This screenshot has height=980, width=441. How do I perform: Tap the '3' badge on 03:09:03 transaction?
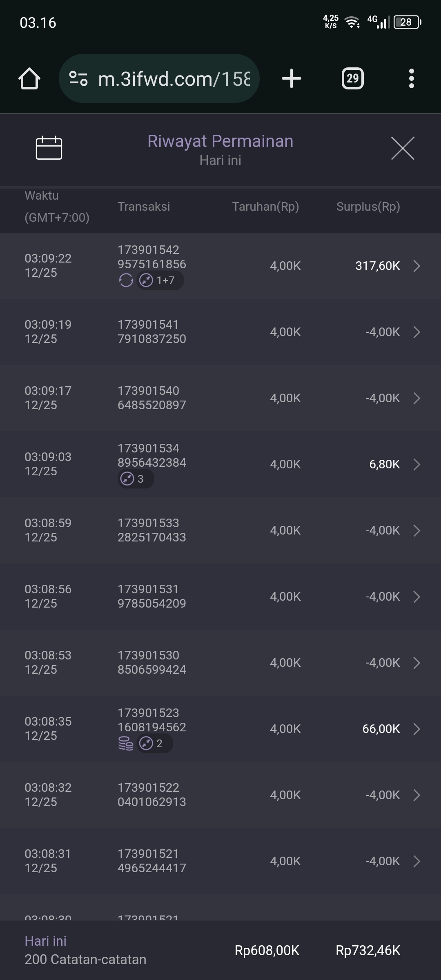click(x=136, y=479)
